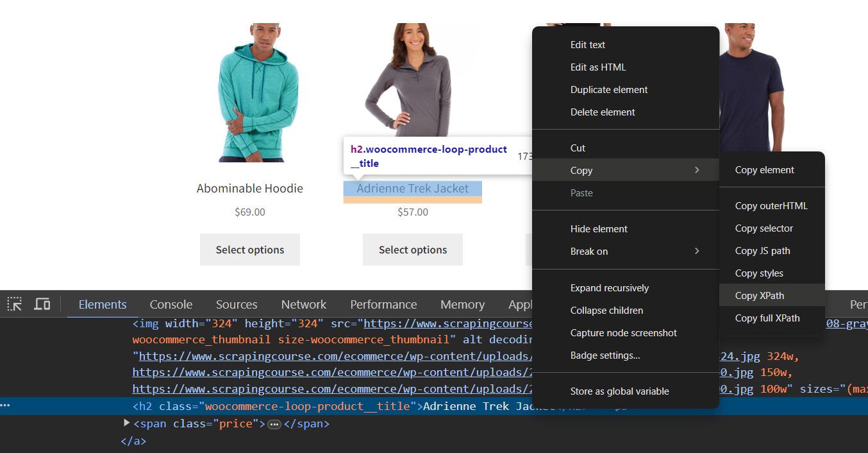This screenshot has height=453, width=868.
Task: Activate the inspect element picker icon
Action: [15, 304]
